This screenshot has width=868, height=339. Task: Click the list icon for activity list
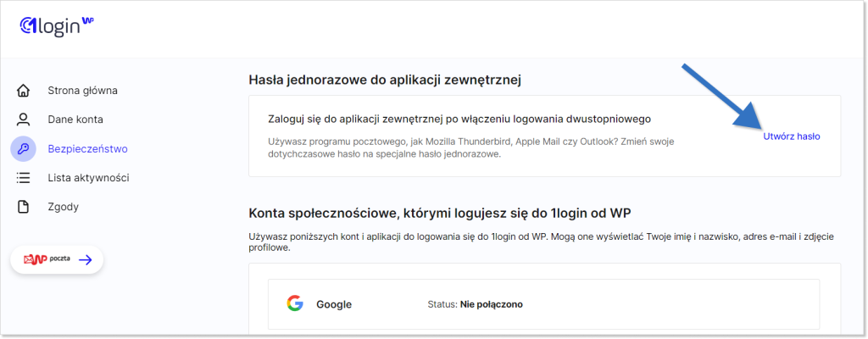[23, 178]
